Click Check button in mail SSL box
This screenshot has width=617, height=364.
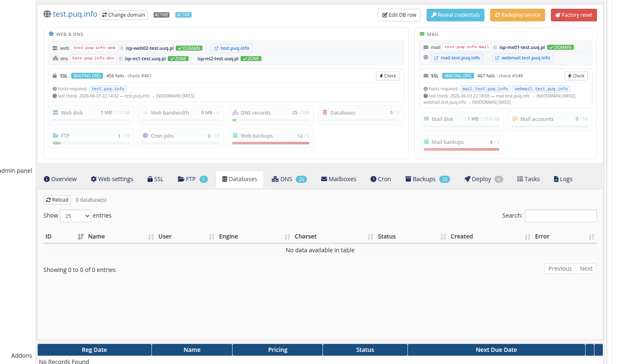pos(576,76)
